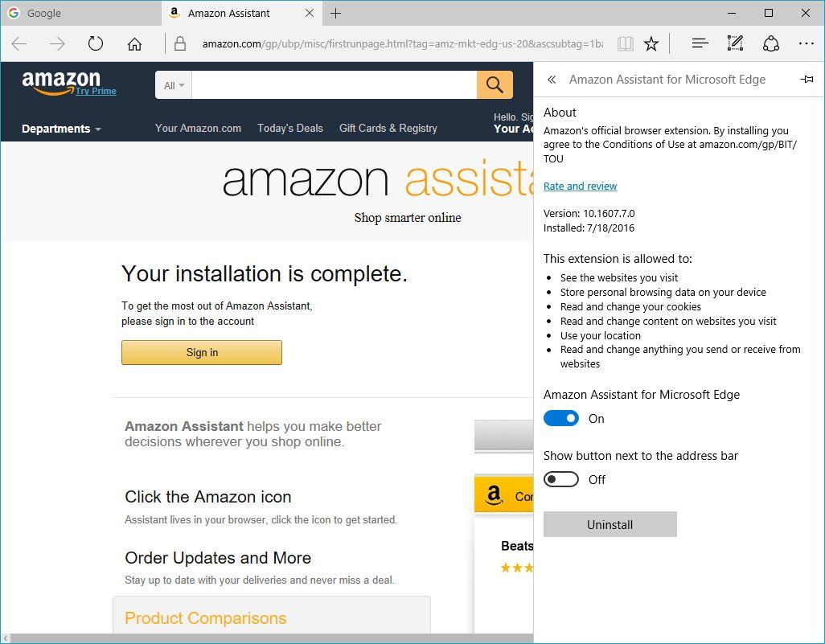Open Edge More actions menu
The width and height of the screenshot is (825, 644).
point(806,44)
